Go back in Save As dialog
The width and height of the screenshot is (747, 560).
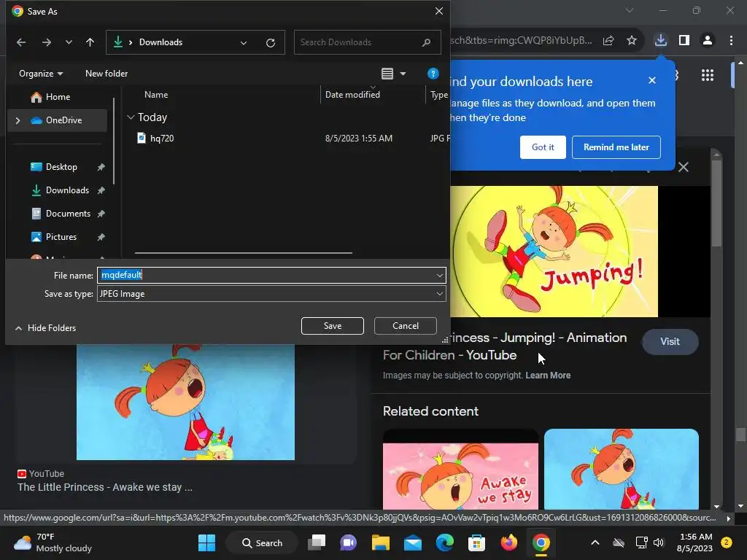21,42
